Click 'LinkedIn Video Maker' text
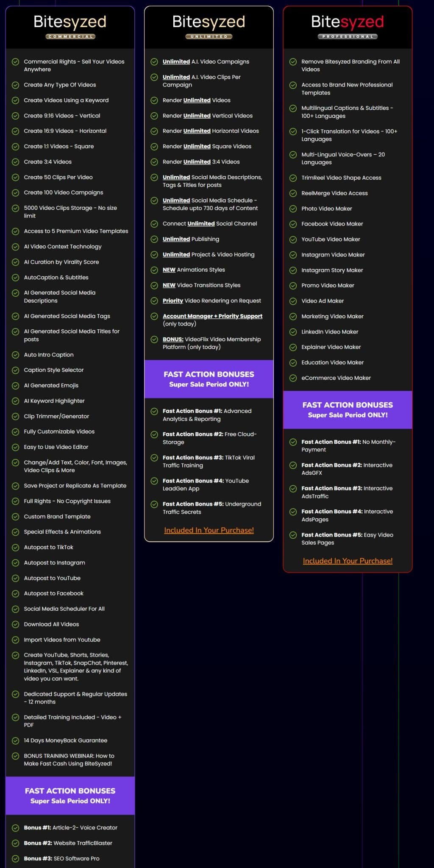The image size is (434, 868). click(x=330, y=332)
